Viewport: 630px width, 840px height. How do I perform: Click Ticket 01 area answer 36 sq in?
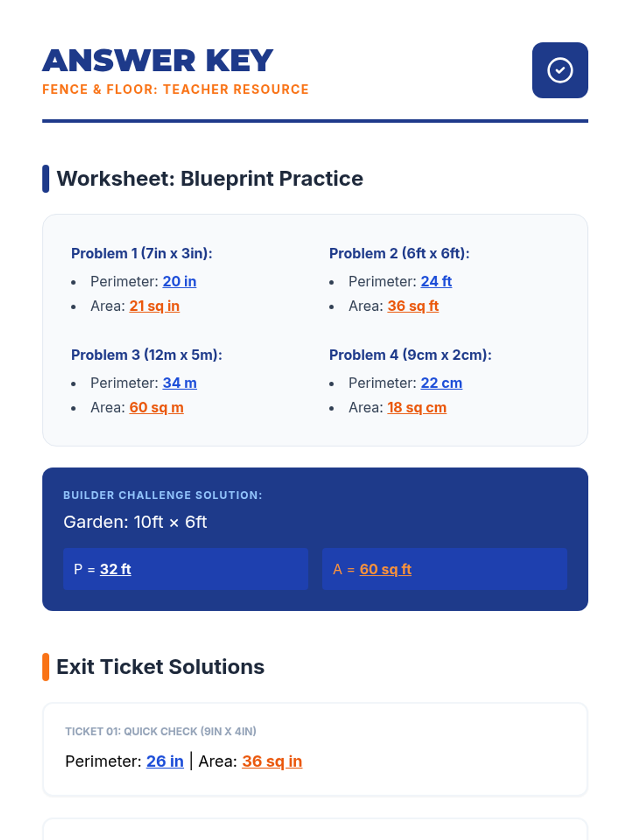(272, 761)
